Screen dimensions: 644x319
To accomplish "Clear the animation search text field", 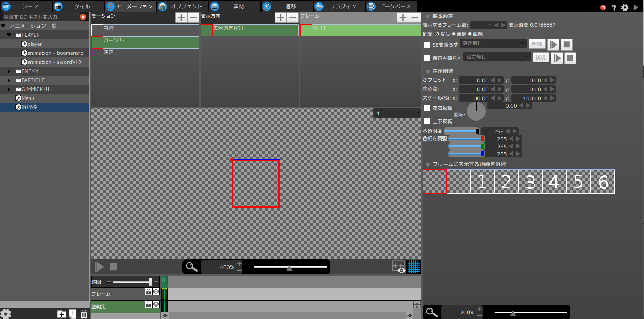I will (x=83, y=17).
